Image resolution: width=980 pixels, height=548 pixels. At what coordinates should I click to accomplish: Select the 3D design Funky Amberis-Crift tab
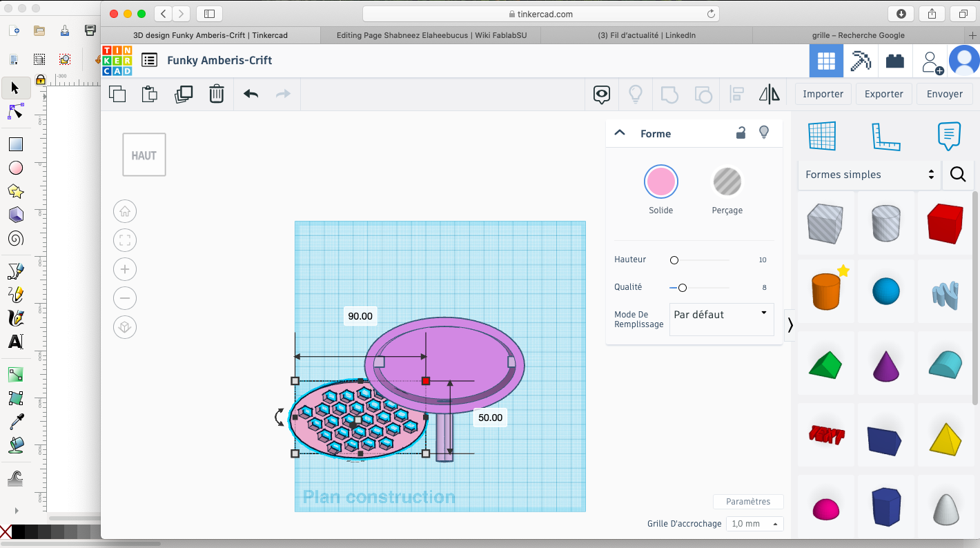[x=210, y=35]
